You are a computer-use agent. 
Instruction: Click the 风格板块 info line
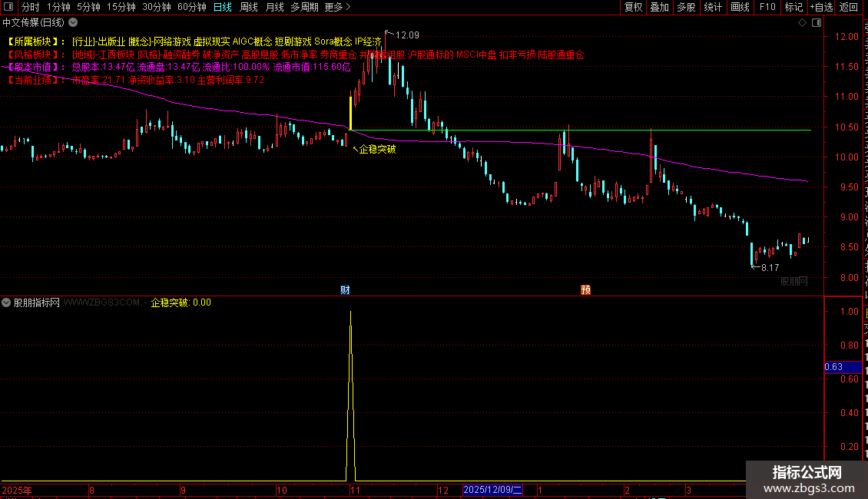tap(294, 55)
